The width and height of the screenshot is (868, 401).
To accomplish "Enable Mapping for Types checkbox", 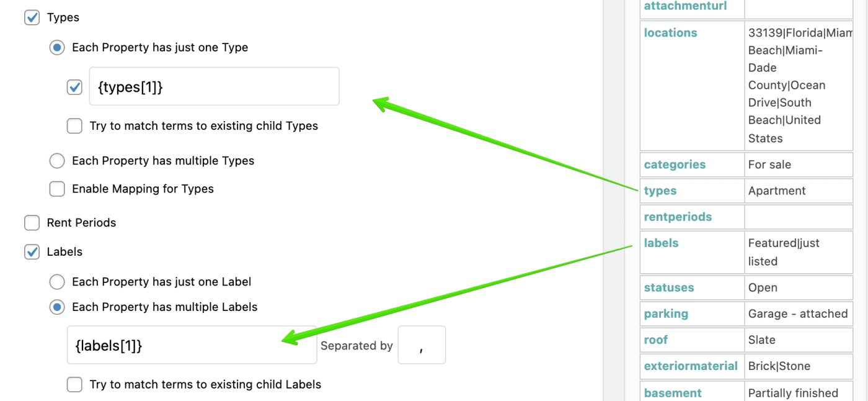I will (57, 189).
